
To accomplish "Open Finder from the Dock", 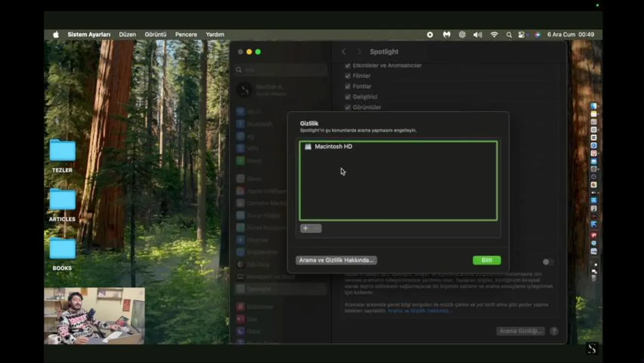I will point(594,106).
